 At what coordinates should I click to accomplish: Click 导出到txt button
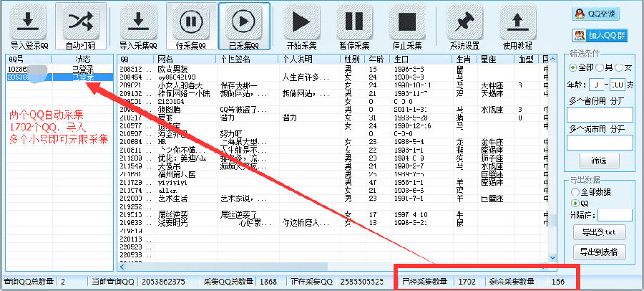(599, 232)
